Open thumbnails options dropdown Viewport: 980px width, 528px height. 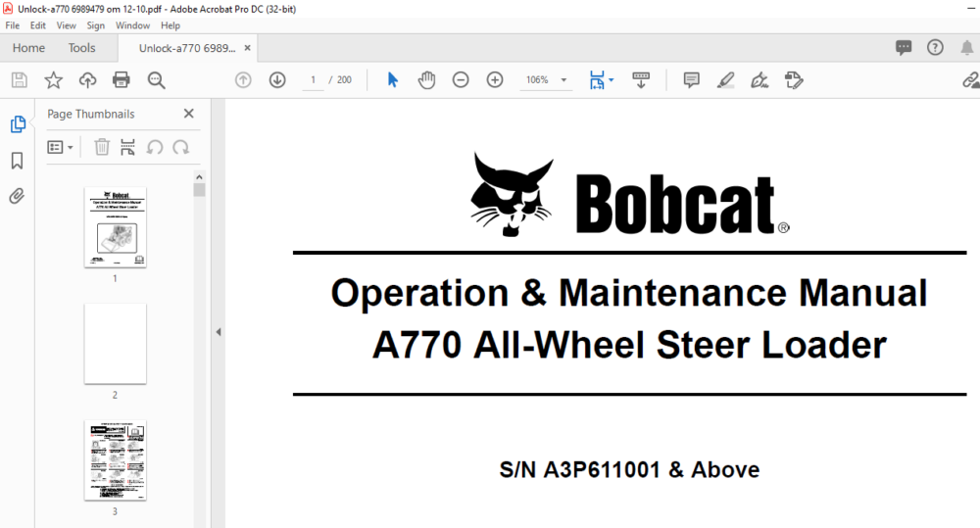(x=61, y=148)
